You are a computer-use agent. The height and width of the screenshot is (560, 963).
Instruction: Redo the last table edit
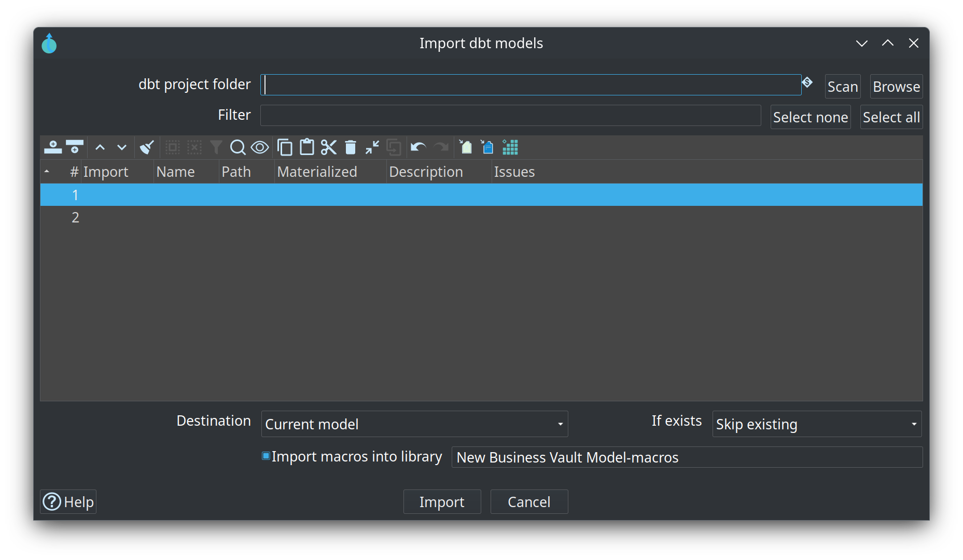pyautogui.click(x=441, y=147)
